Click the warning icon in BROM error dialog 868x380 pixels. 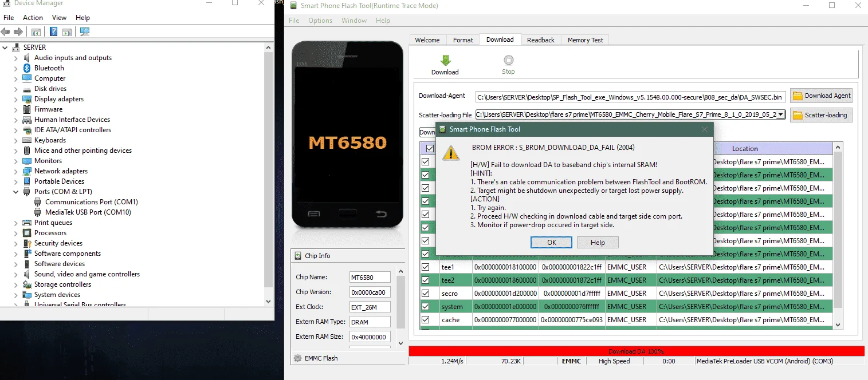click(x=451, y=153)
